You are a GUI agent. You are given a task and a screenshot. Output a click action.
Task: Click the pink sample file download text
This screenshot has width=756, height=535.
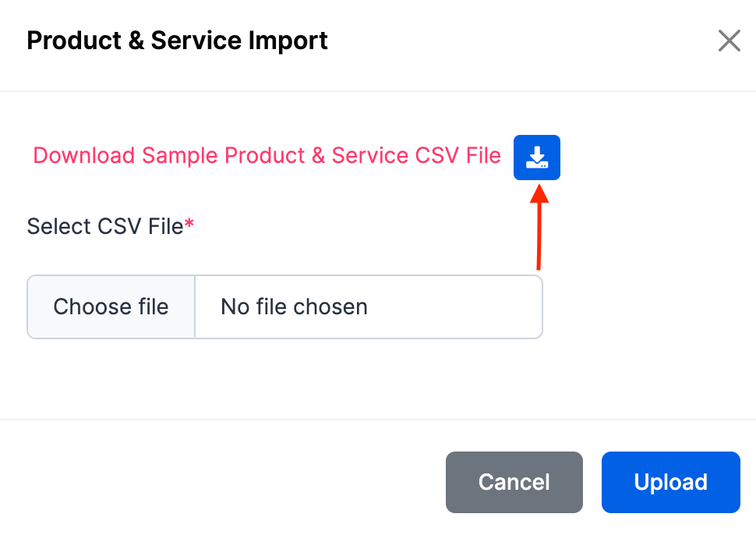(x=267, y=155)
